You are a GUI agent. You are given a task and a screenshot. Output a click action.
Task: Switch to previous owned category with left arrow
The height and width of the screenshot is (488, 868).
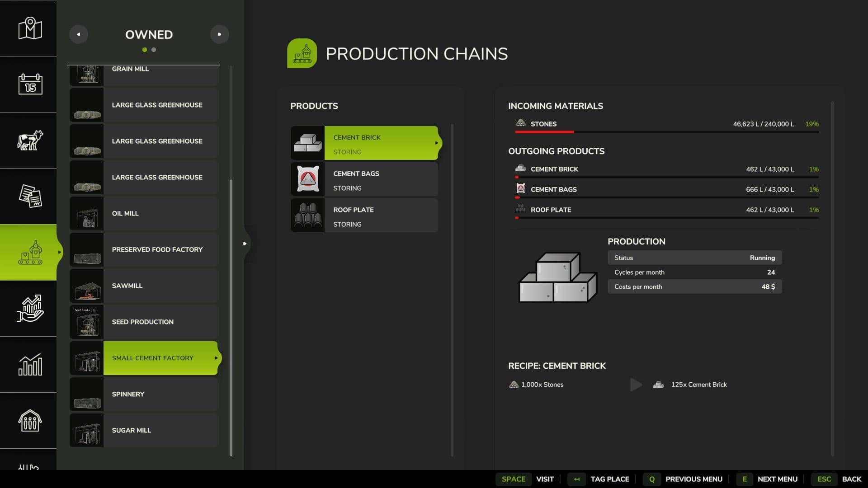pos(79,34)
